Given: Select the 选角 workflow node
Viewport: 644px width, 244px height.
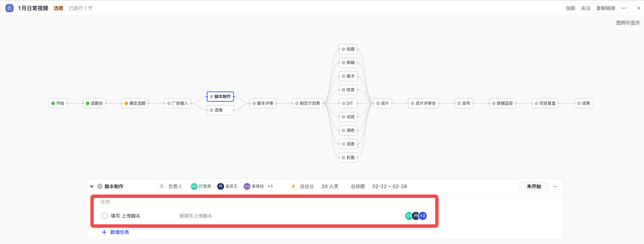Looking at the screenshot, I should coord(220,110).
